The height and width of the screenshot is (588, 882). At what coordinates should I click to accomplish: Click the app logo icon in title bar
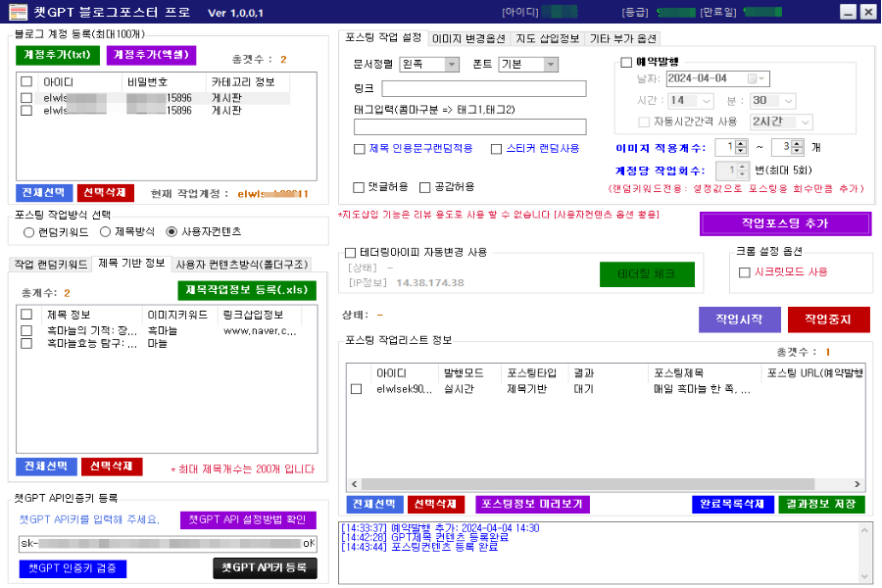(x=16, y=12)
